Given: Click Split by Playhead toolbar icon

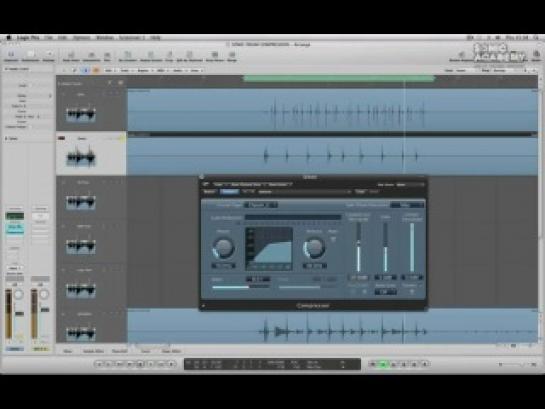Looking at the screenshot, I should (x=189, y=56).
